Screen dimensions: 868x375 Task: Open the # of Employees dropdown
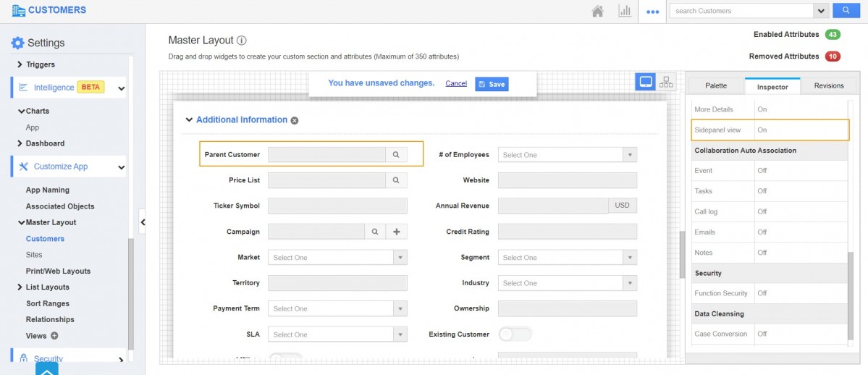567,155
